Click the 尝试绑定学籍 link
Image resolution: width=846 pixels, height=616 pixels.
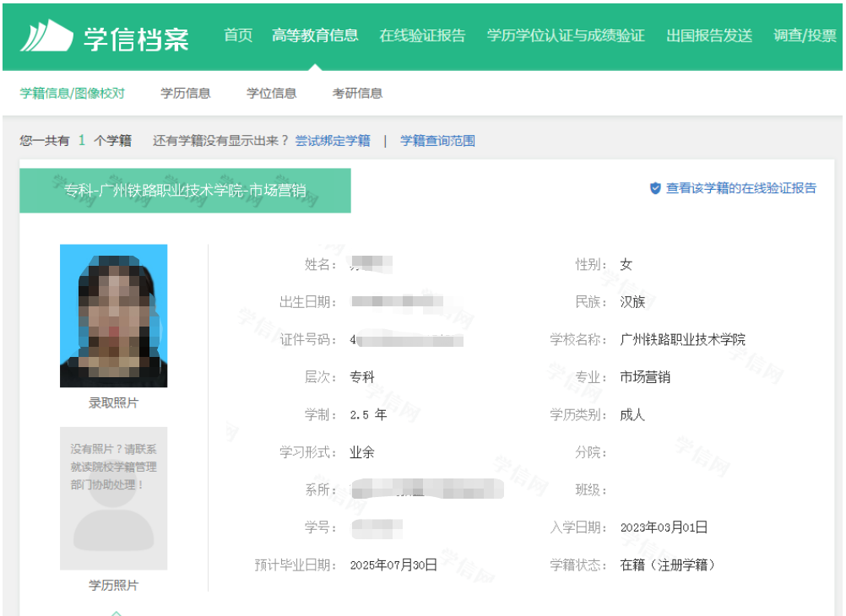[333, 141]
